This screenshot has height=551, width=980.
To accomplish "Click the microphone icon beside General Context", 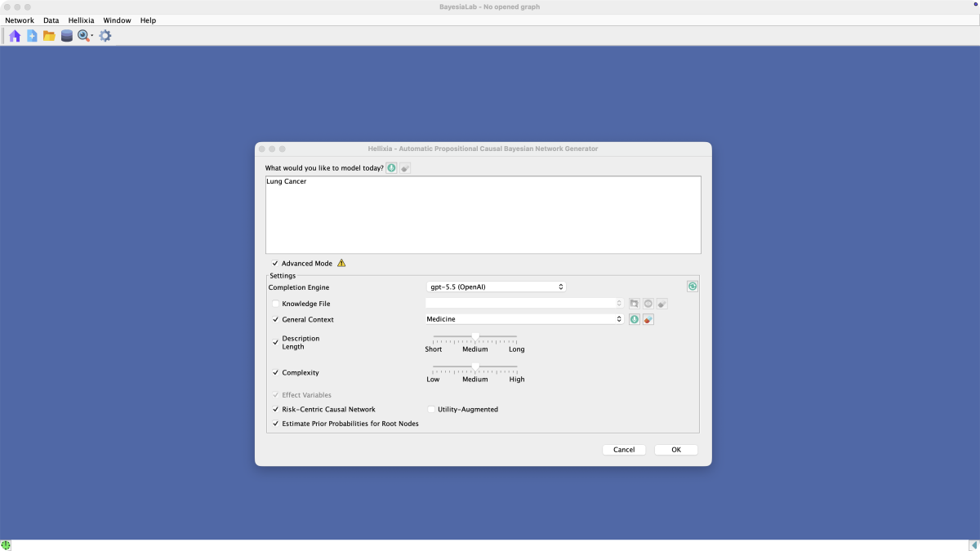I will (x=635, y=319).
